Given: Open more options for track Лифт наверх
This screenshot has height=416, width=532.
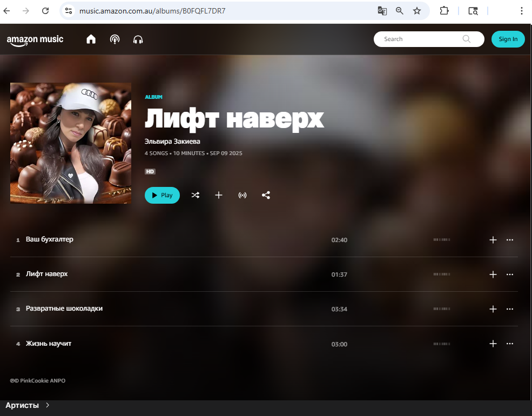Looking at the screenshot, I should pyautogui.click(x=510, y=274).
